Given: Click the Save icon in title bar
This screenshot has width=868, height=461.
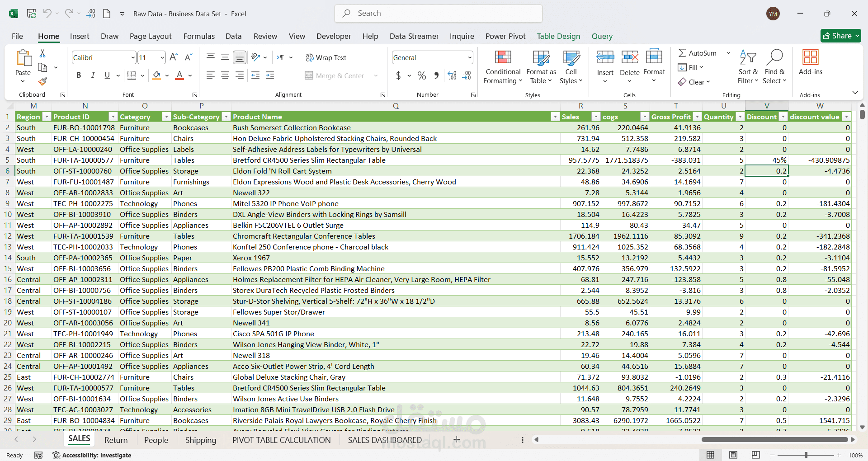Looking at the screenshot, I should 32,14.
